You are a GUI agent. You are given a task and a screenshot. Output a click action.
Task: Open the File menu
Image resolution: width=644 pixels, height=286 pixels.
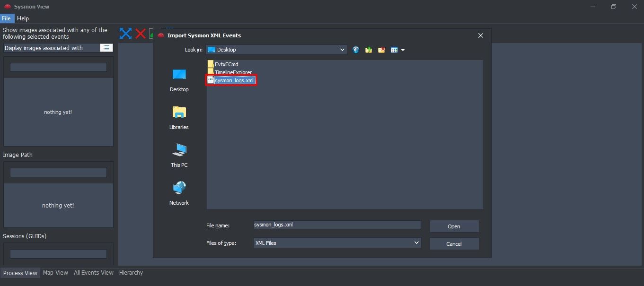7,18
